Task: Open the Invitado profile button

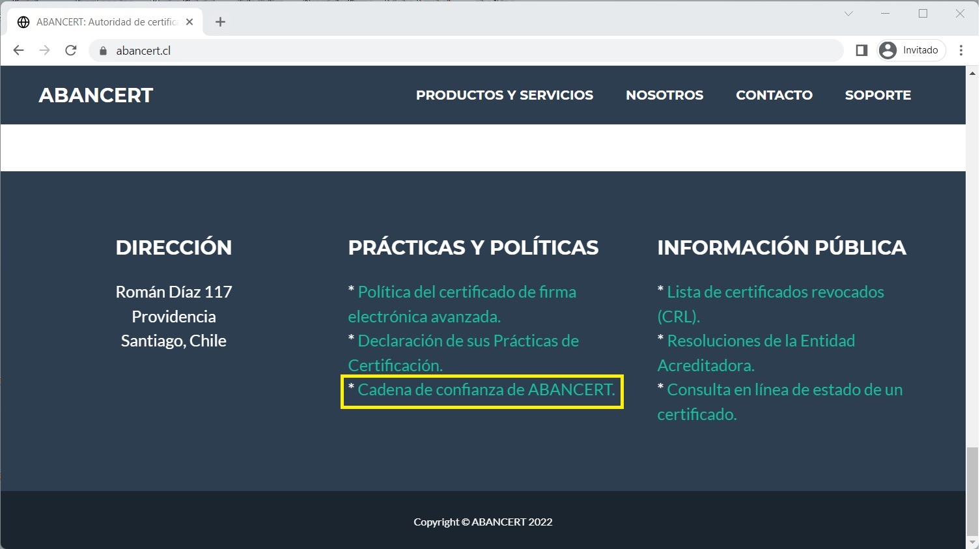Action: [x=911, y=50]
